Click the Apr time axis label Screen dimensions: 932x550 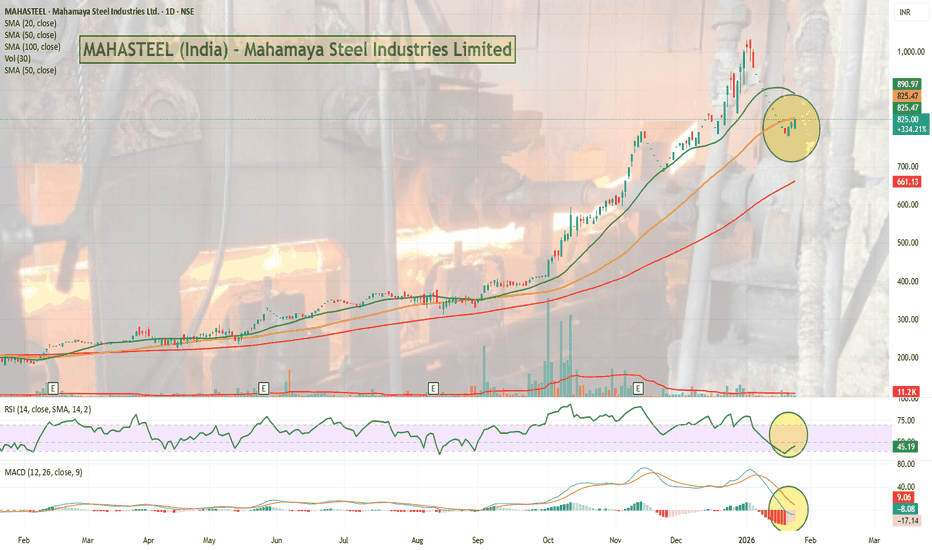[x=149, y=540]
